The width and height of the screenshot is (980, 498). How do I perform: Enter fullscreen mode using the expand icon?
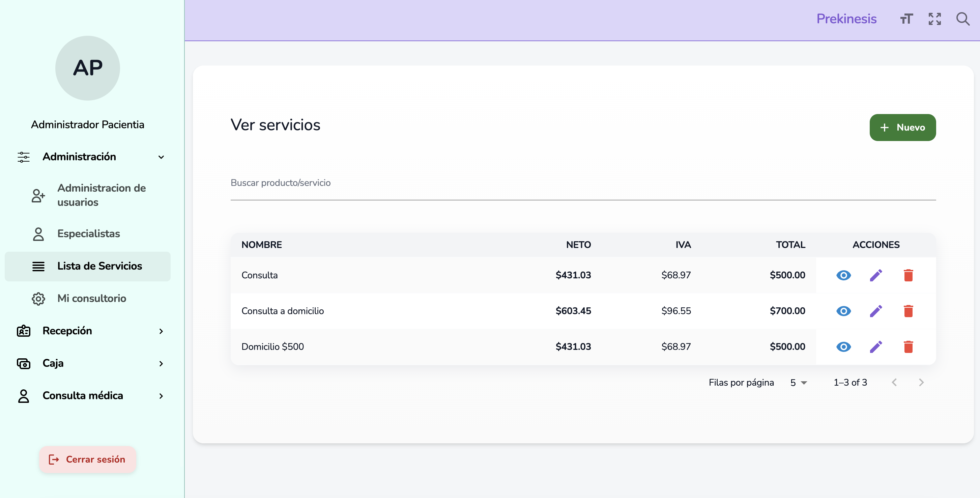pyautogui.click(x=935, y=19)
